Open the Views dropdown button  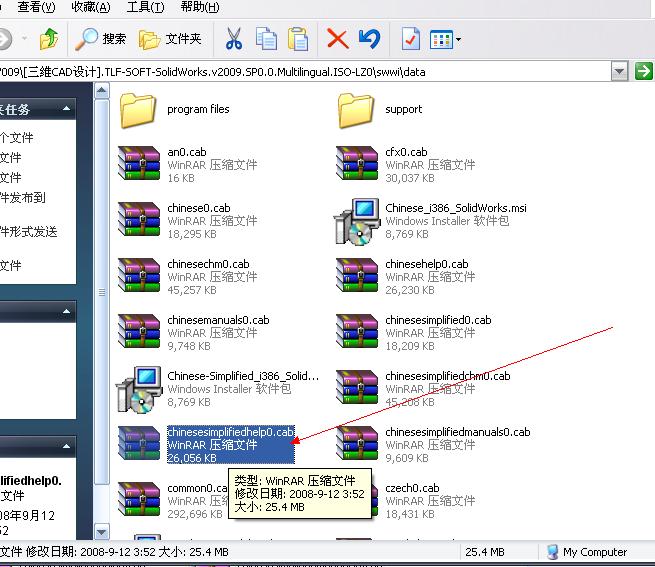(x=445, y=40)
